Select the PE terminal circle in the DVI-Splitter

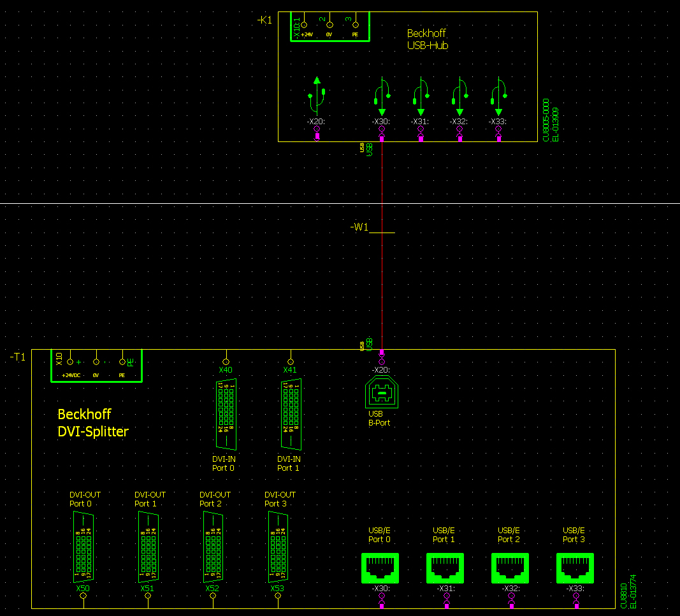point(122,362)
